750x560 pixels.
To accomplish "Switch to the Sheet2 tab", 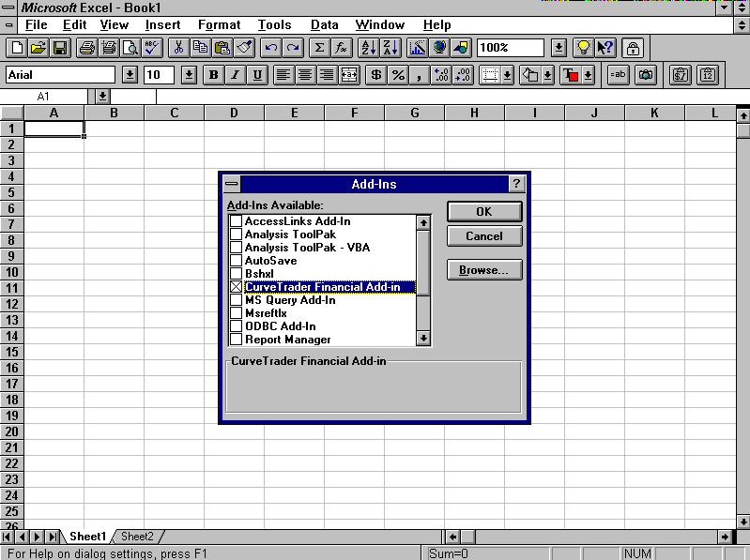I will 137,537.
